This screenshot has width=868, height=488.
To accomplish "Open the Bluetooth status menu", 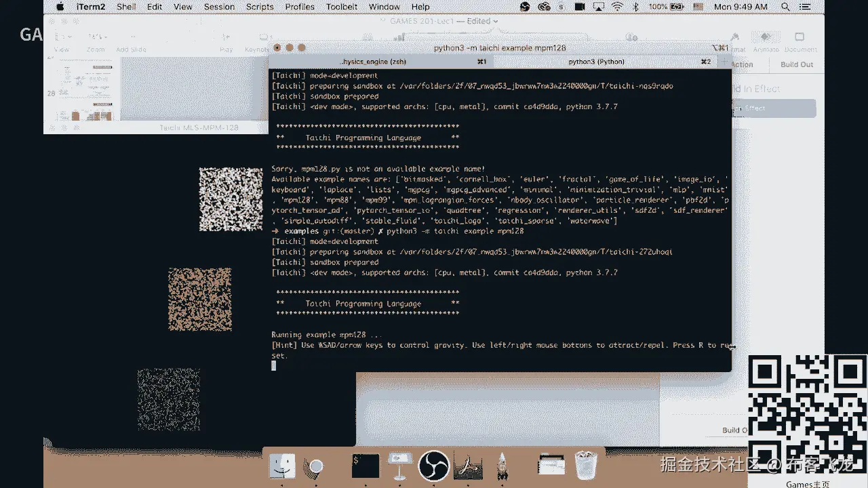I will [636, 7].
